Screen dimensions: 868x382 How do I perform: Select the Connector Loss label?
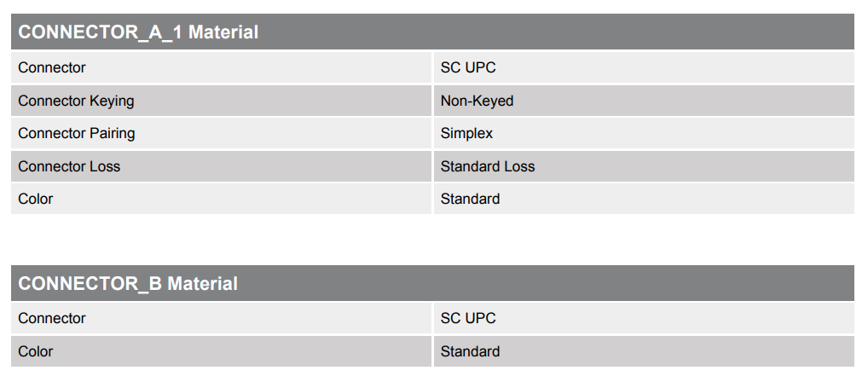click(69, 166)
